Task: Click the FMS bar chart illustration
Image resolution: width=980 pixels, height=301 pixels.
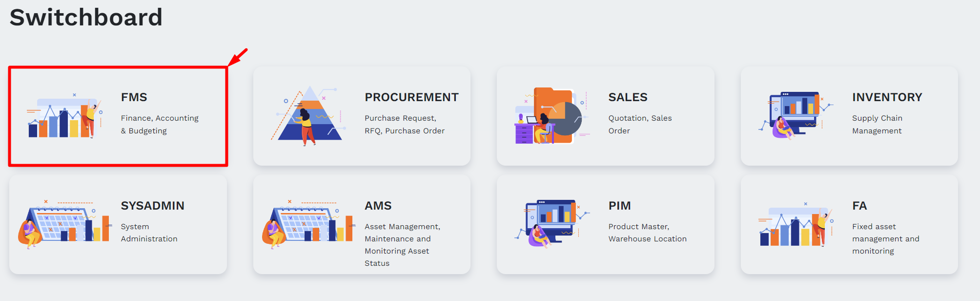Action: click(x=64, y=117)
